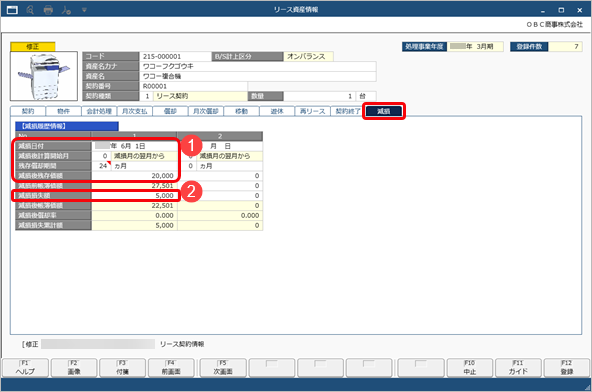The image size is (592, 392).
Task: Click the 資産名カナ field ワコーフクゴウキ
Action: [x=258, y=66]
